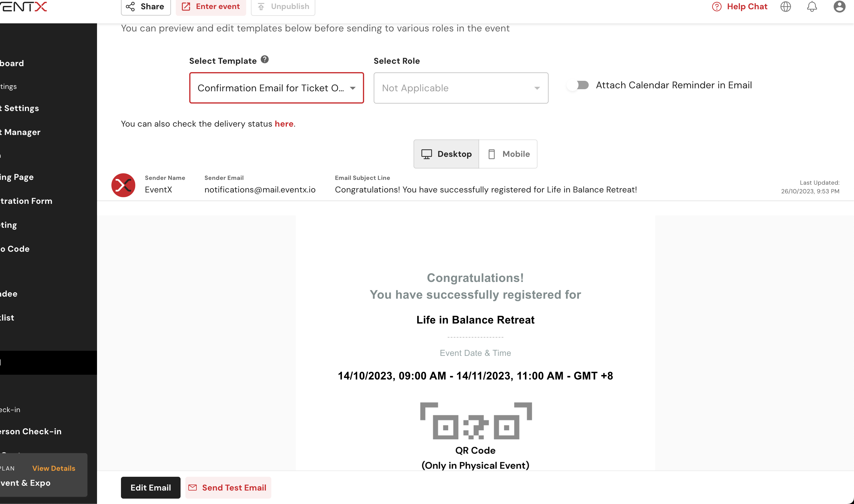Open the Select Template dropdown
This screenshot has width=854, height=504.
[x=270, y=88]
